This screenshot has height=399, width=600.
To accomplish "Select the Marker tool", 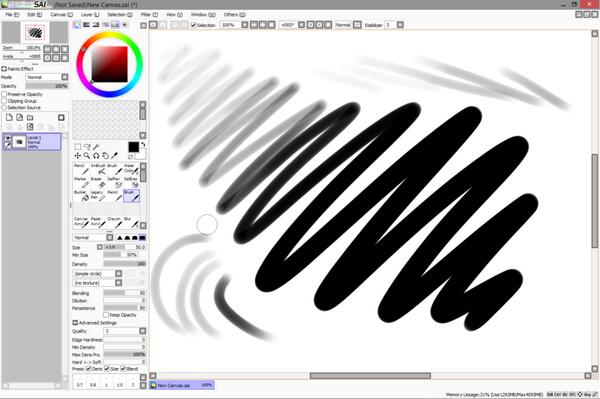I will [81, 182].
